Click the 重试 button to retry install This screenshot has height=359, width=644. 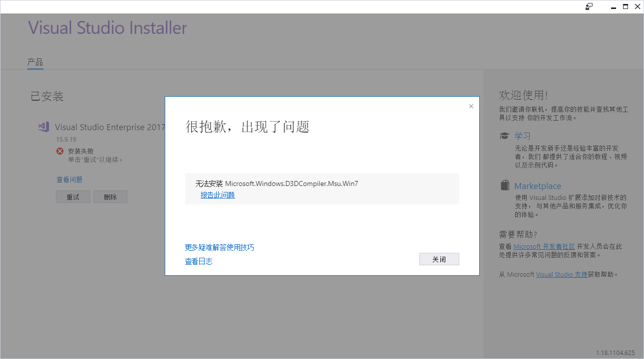[x=73, y=197]
